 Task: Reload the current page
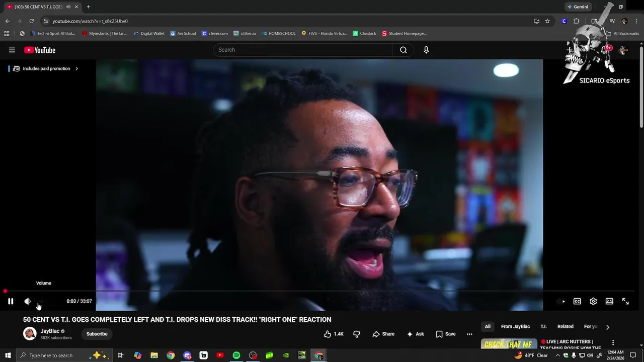(31, 21)
